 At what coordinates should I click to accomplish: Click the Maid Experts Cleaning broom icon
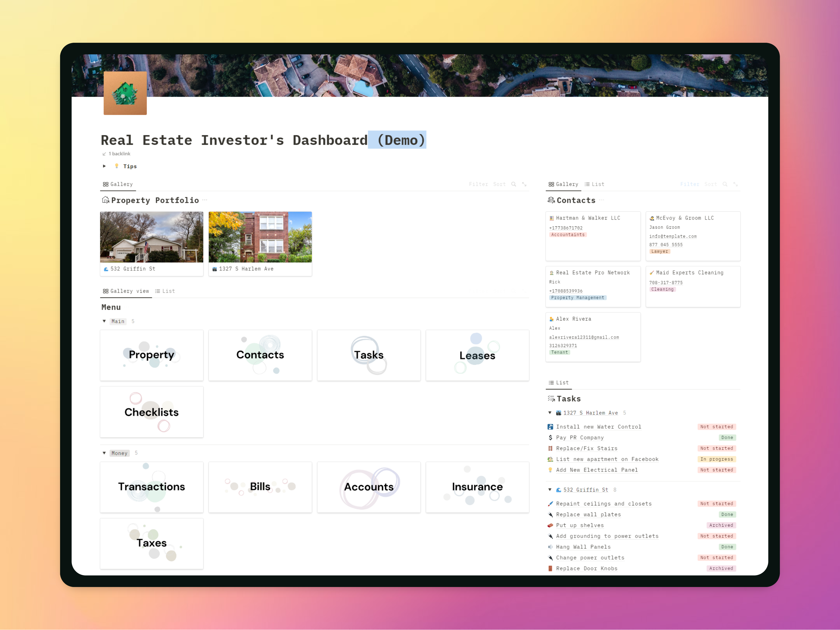click(x=652, y=273)
